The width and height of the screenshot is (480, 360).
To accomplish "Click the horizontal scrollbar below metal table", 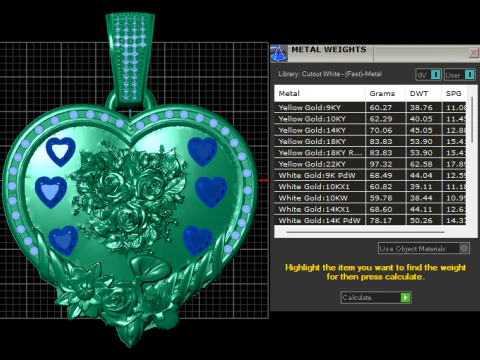I will coord(365,232).
